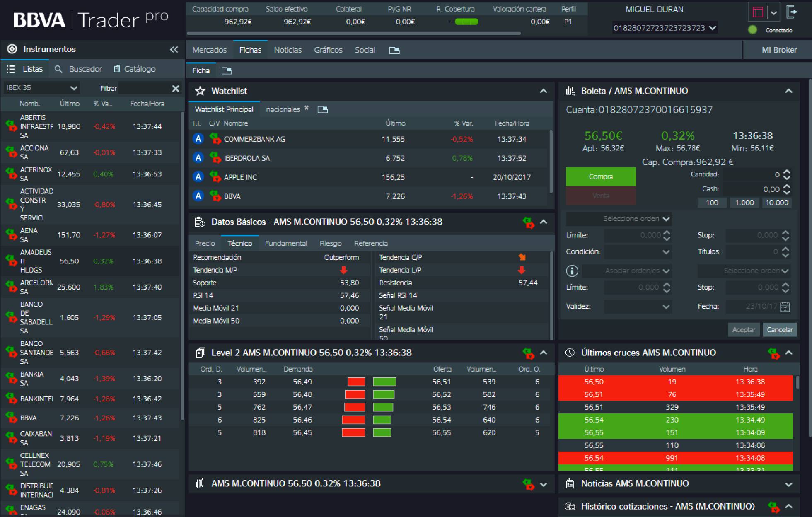The image size is (812, 517).
Task: Click trade icon for ABERTIS in list
Action: click(x=11, y=126)
